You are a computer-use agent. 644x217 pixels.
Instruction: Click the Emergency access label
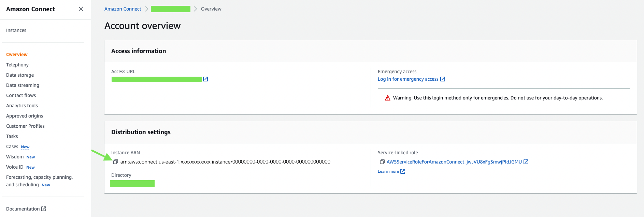click(397, 72)
